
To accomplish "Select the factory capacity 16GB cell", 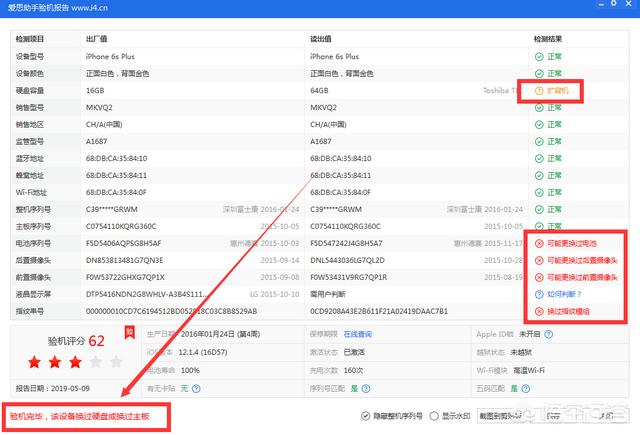I will (95, 91).
